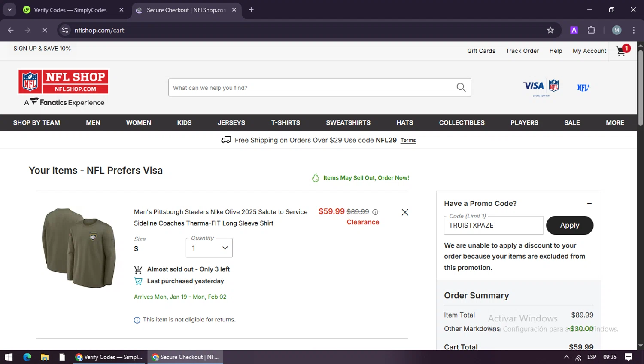
Task: Open the network status tray icon
Action: 579,357
